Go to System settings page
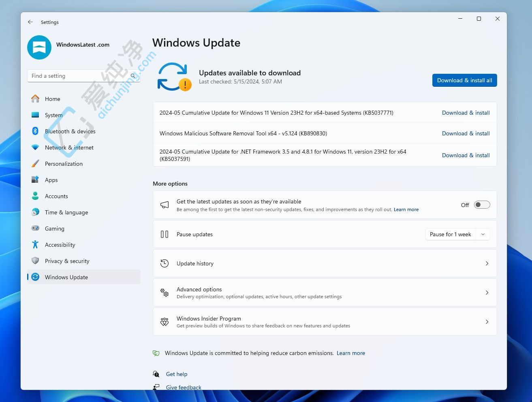This screenshot has width=532, height=402. (84, 115)
